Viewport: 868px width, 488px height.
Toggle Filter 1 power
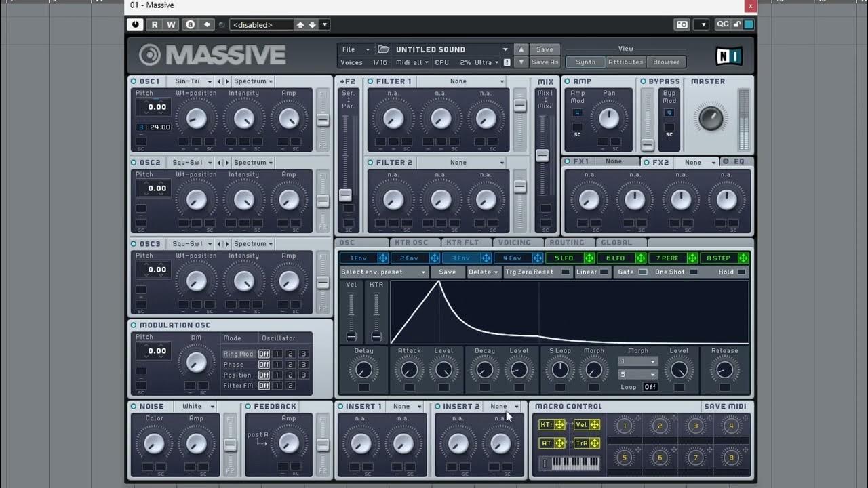click(x=370, y=81)
